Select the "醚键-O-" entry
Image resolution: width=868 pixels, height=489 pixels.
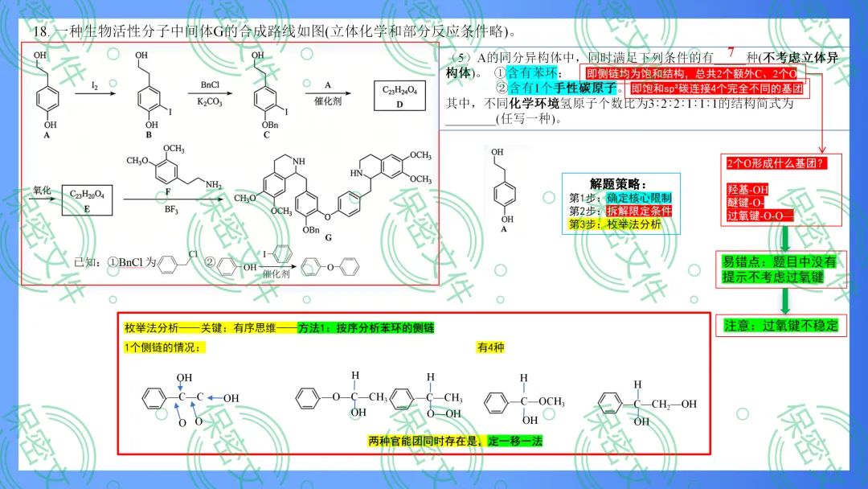[x=746, y=203]
